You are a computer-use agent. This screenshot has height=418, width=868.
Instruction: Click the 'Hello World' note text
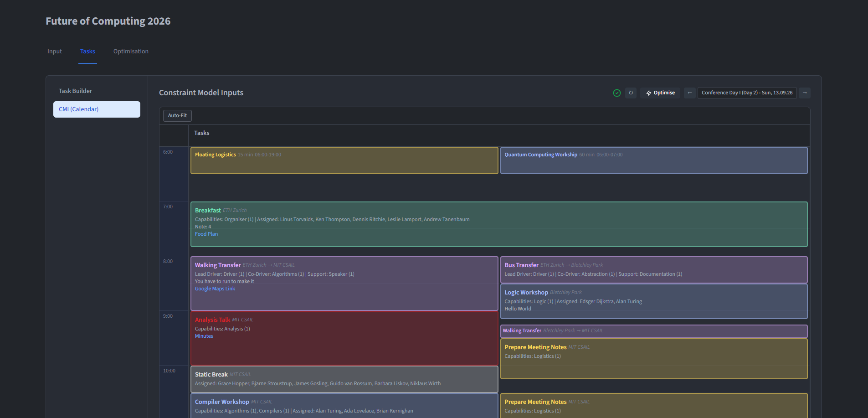click(518, 309)
